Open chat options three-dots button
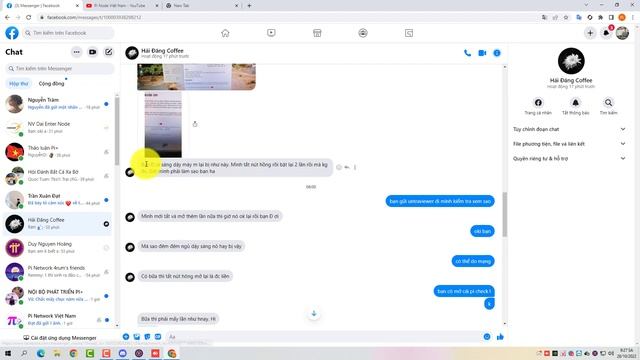Screen dimensions: 640x360 click(x=76, y=52)
